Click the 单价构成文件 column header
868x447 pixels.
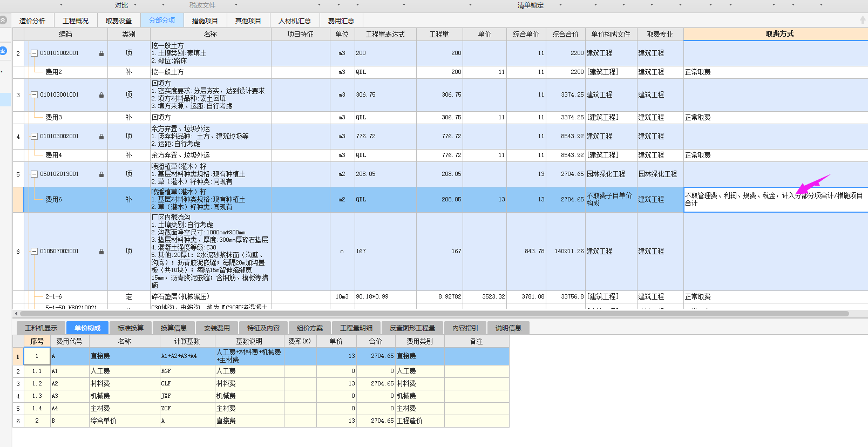point(611,34)
